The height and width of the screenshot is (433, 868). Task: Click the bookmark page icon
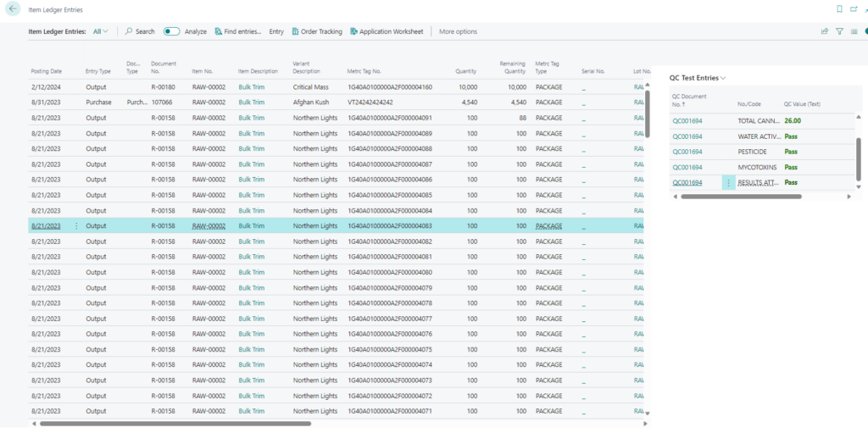click(x=839, y=9)
